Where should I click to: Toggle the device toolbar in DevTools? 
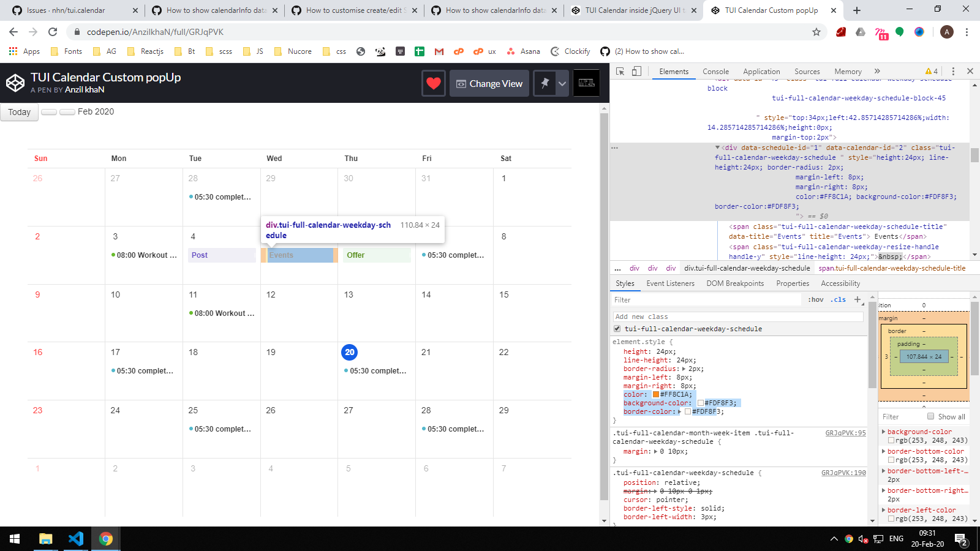637,71
